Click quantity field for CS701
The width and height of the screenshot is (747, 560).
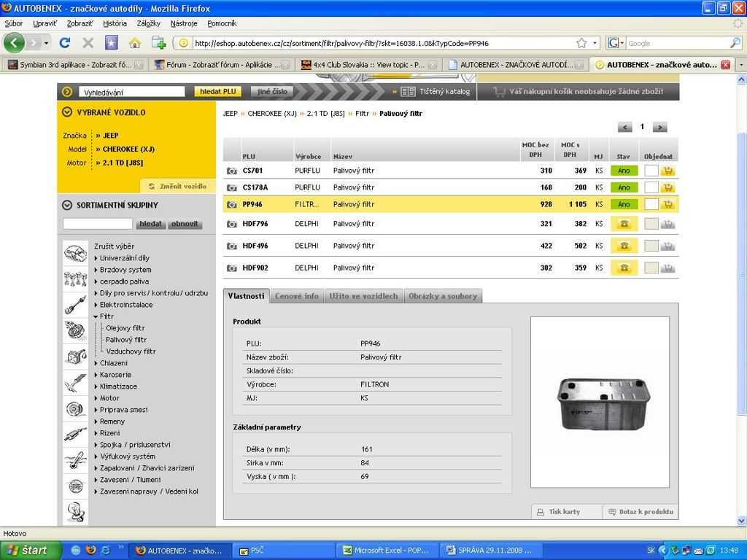click(651, 171)
